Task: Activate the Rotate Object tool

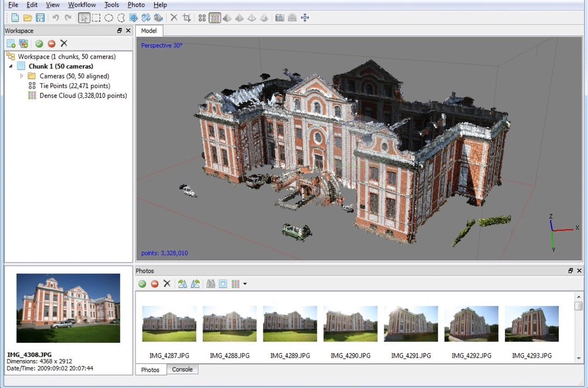Action: (x=158, y=18)
